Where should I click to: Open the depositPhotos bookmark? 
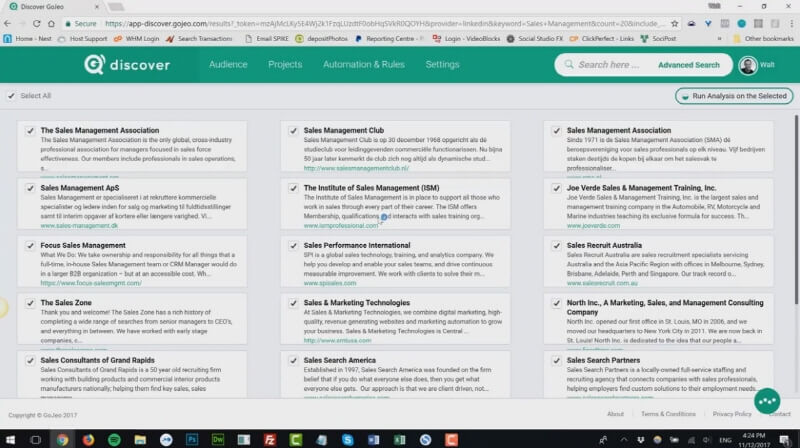321,38
